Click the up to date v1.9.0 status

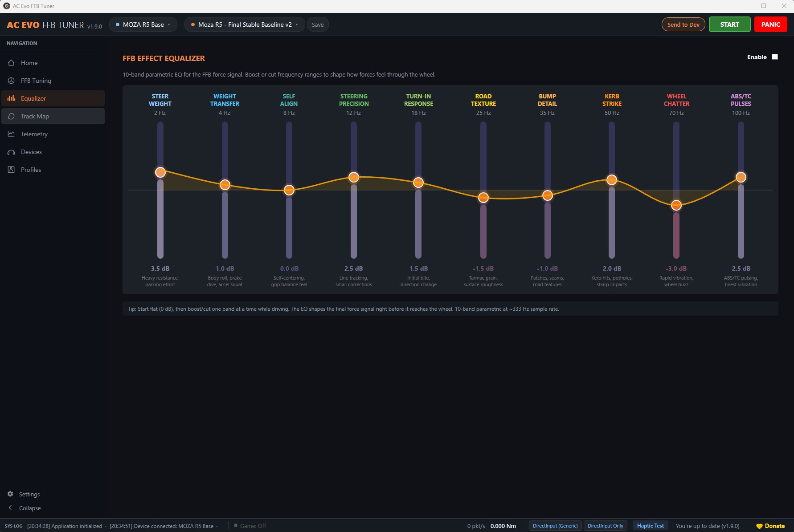pos(708,526)
